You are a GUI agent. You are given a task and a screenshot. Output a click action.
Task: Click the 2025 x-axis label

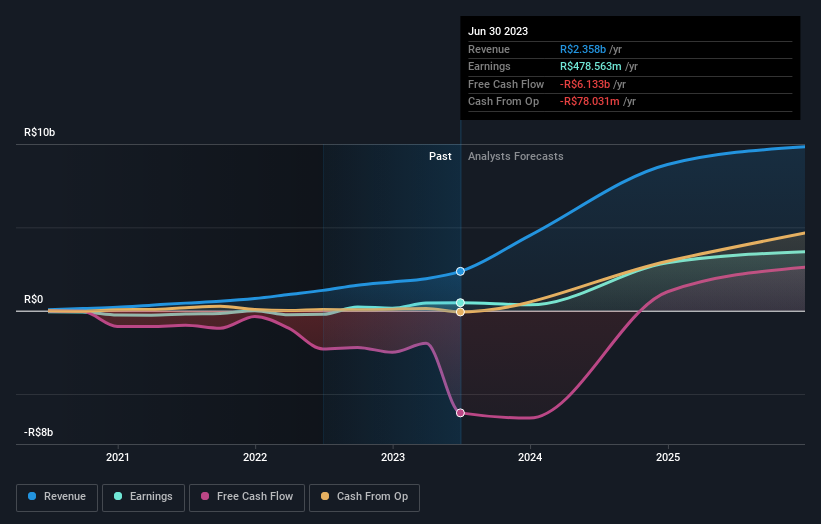[x=668, y=457]
